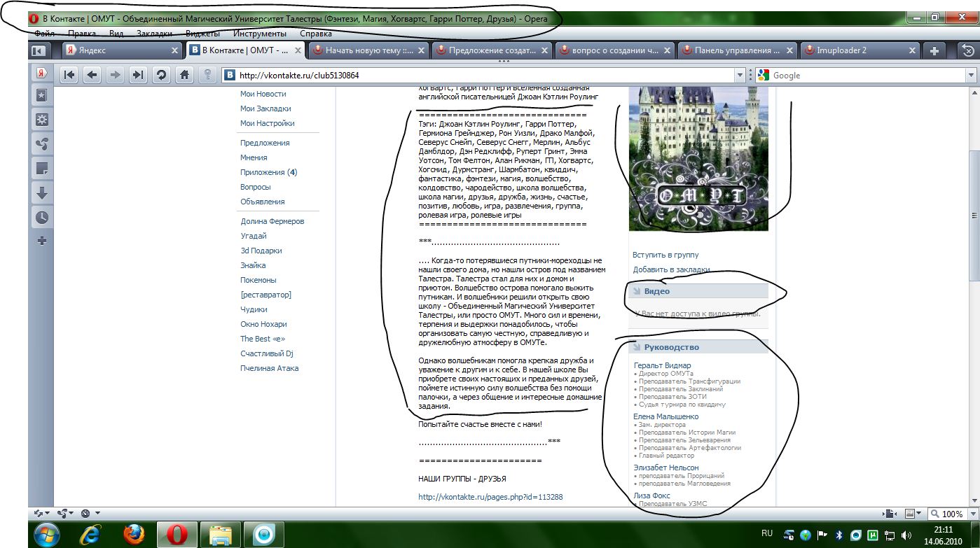The width and height of the screenshot is (980, 548).
Task: Open the Bookmarks star panel
Action: [x=42, y=95]
